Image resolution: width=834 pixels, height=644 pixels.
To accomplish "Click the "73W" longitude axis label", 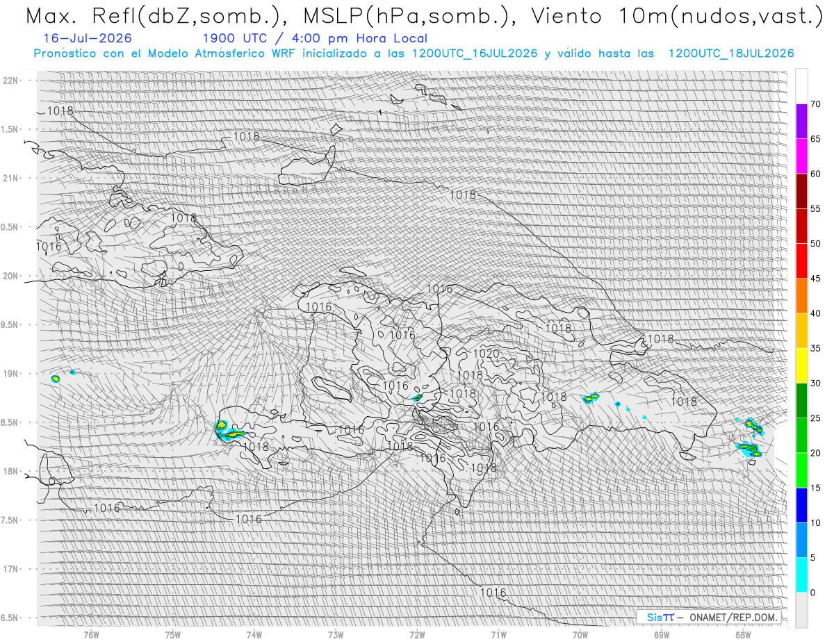I will (x=336, y=634).
